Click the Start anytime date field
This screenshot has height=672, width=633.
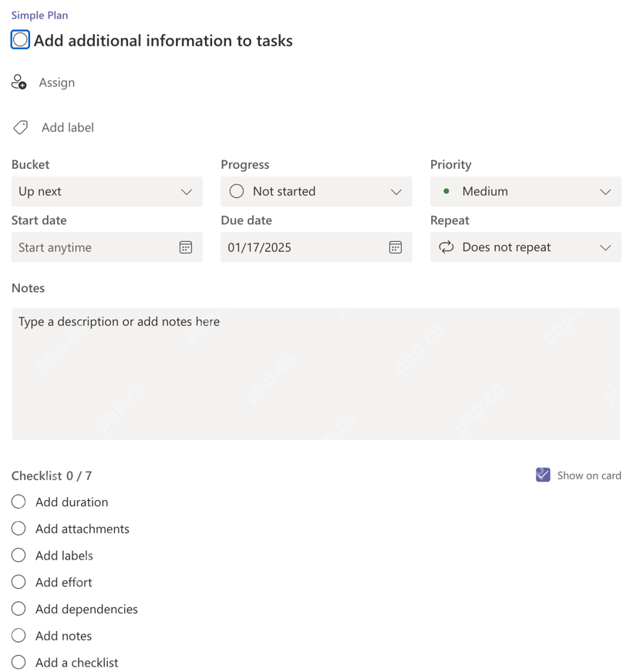pyautogui.click(x=107, y=247)
